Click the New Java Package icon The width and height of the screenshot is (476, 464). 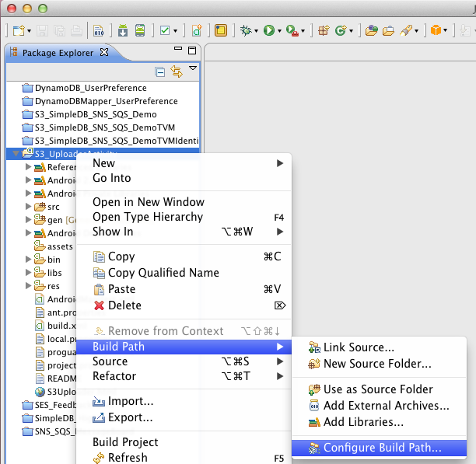(324, 30)
